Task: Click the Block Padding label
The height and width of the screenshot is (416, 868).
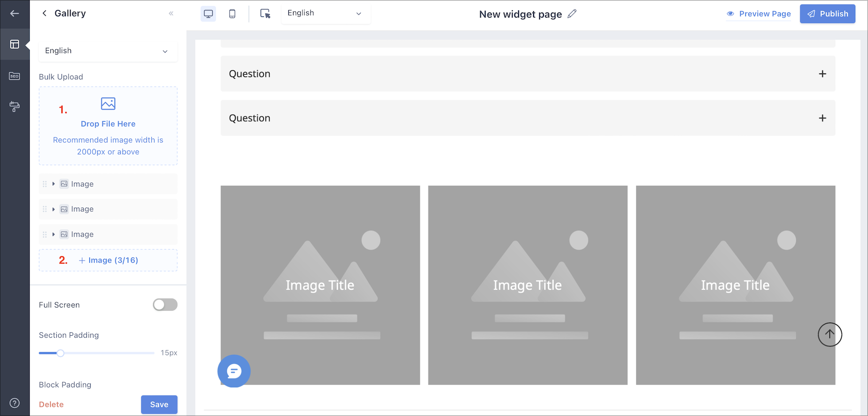Action: [65, 385]
